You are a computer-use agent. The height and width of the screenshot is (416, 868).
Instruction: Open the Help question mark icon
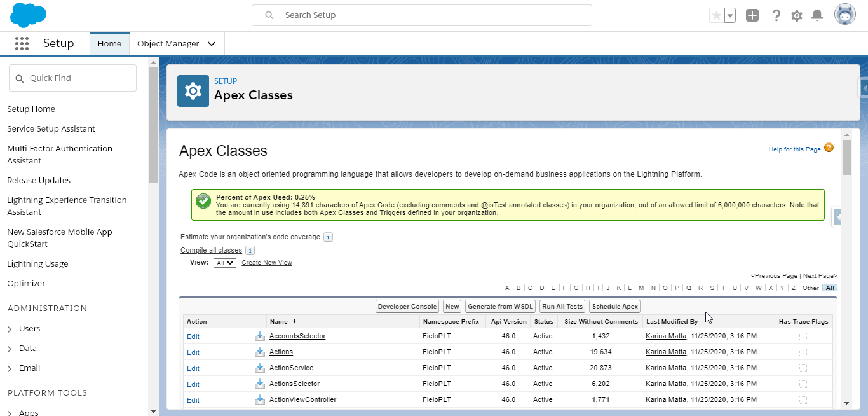tap(776, 15)
